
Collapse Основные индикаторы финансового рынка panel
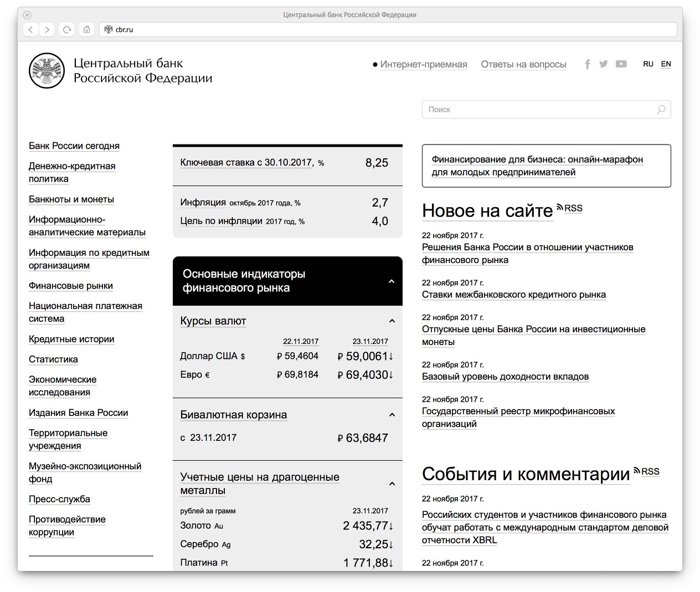392,281
